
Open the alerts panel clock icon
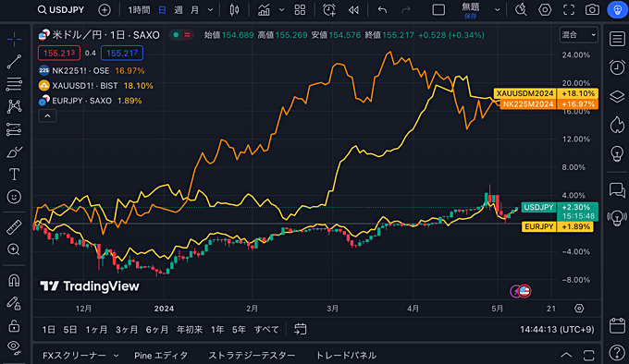pos(617,67)
